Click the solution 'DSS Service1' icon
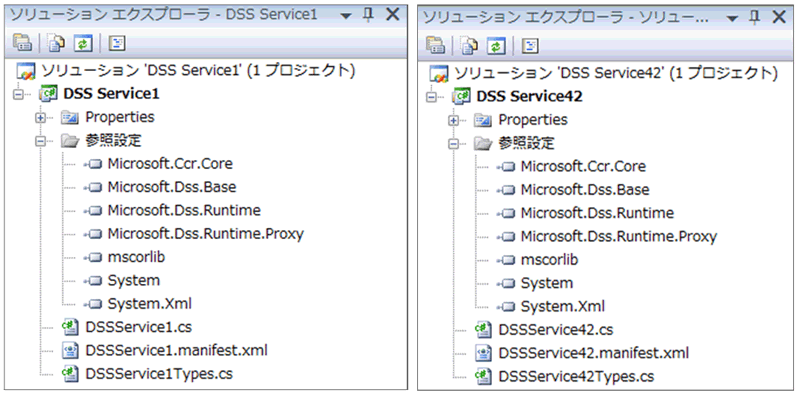This screenshot has height=396, width=800. pos(26,71)
